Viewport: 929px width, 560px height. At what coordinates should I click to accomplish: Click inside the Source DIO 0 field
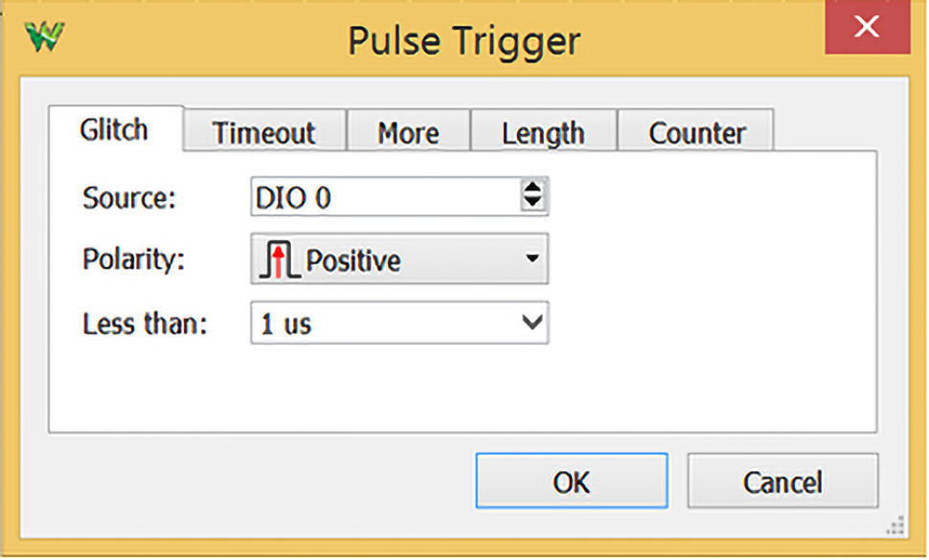point(385,196)
